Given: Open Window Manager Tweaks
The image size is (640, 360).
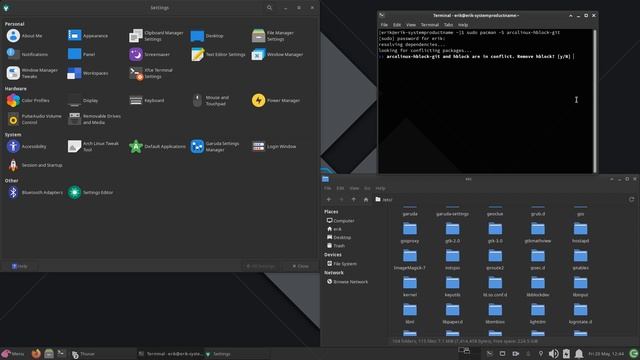Looking at the screenshot, I should pos(32,73).
